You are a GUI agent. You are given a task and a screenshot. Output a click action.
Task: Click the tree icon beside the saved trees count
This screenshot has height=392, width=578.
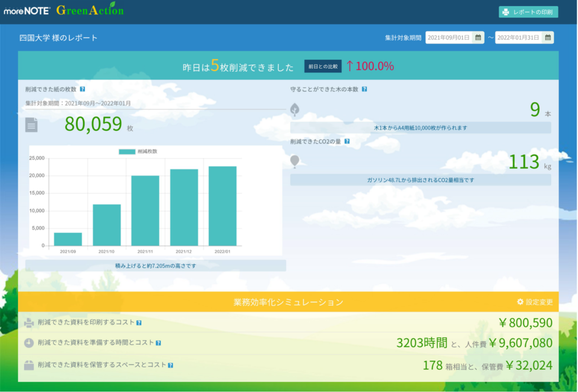point(295,109)
